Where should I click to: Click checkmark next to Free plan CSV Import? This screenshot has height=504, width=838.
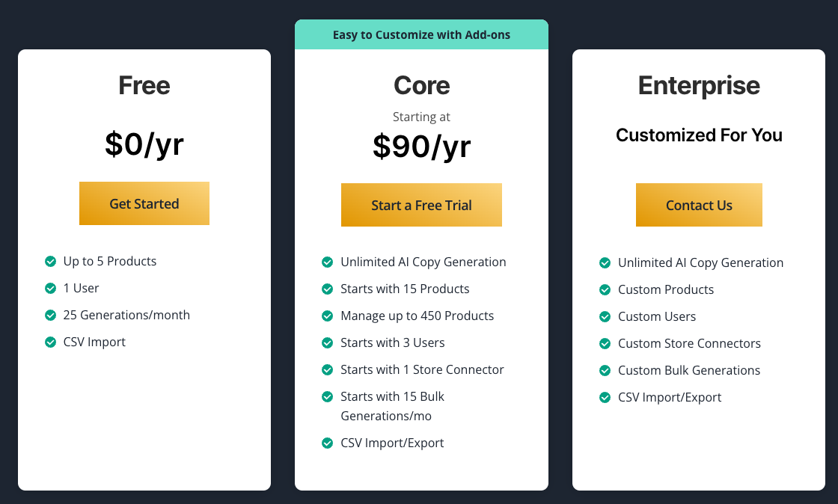point(51,342)
